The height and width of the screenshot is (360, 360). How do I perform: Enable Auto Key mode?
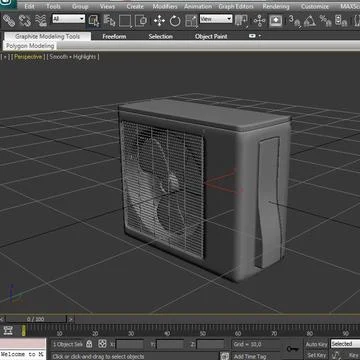(x=316, y=344)
